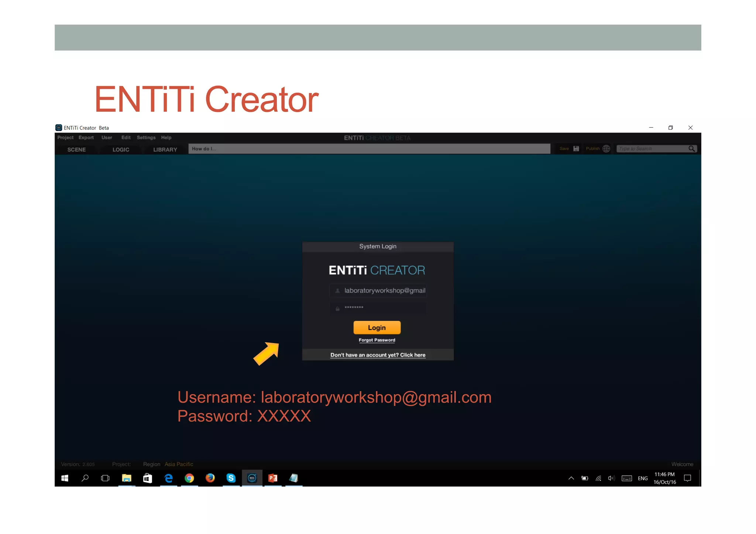The image size is (756, 534).
Task: Click the 'How do I...' help field
Action: coord(369,149)
